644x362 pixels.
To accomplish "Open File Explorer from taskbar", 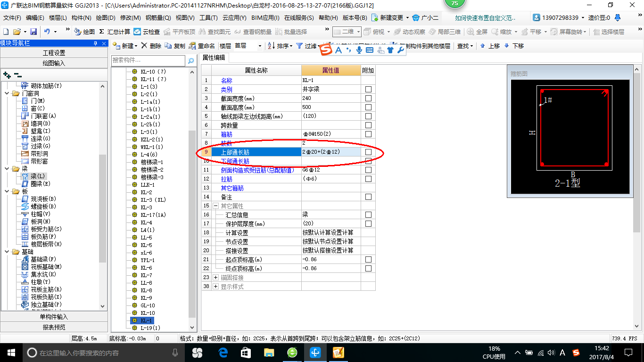I will 269,352.
